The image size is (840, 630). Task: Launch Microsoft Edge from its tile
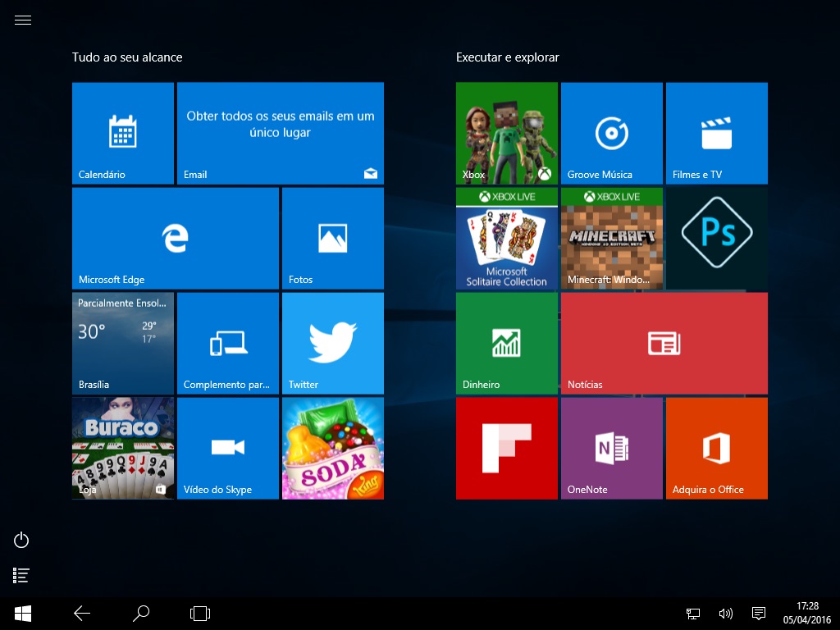(175, 238)
